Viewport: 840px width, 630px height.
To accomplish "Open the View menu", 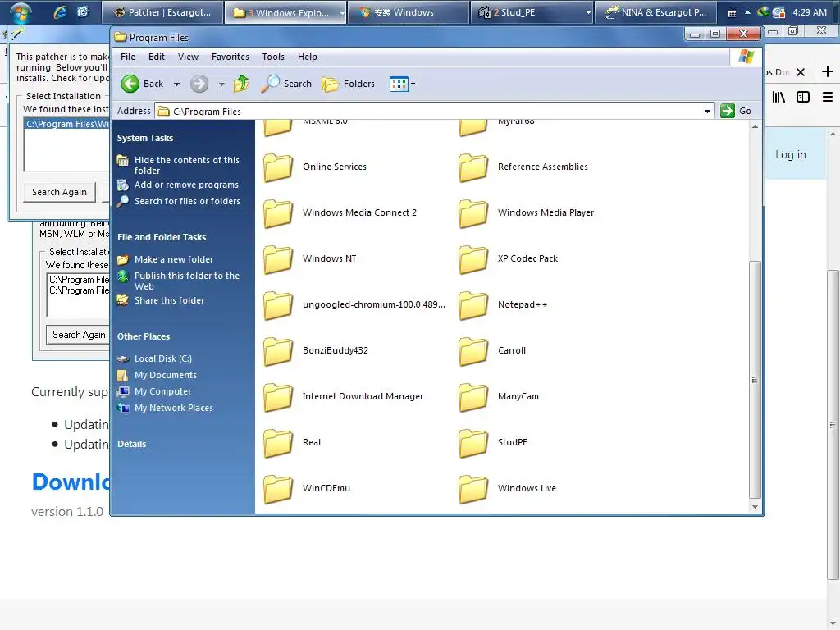I will click(188, 57).
